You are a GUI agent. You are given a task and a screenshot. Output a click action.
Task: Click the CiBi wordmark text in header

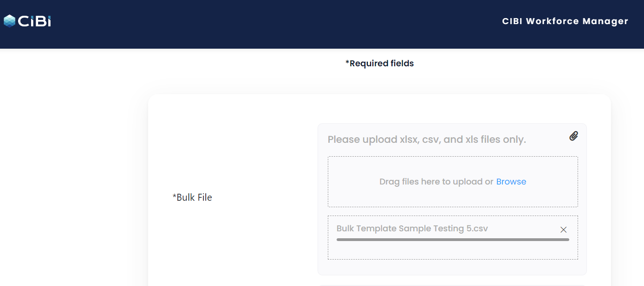(x=34, y=21)
